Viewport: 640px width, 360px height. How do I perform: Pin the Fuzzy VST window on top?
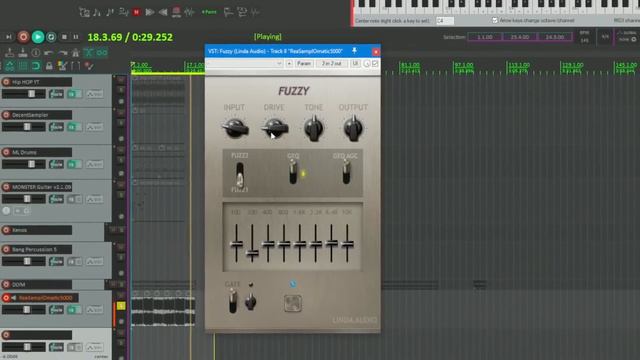pyautogui.click(x=354, y=51)
